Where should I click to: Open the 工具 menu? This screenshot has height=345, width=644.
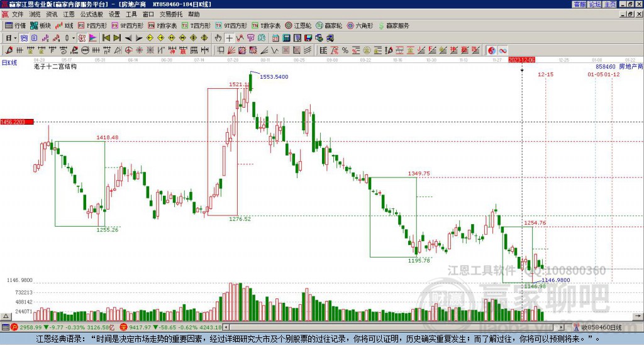[x=131, y=14]
